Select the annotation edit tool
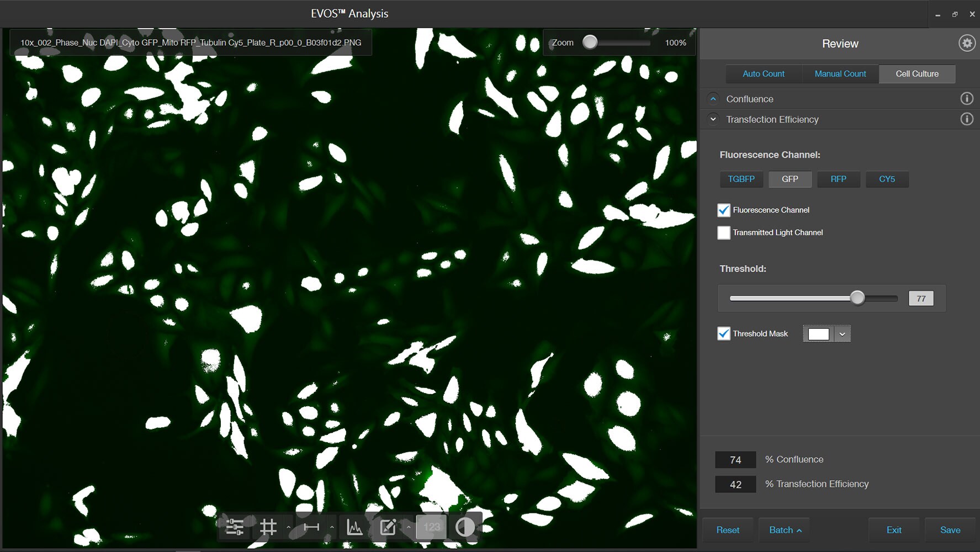The image size is (980, 552). tap(388, 527)
